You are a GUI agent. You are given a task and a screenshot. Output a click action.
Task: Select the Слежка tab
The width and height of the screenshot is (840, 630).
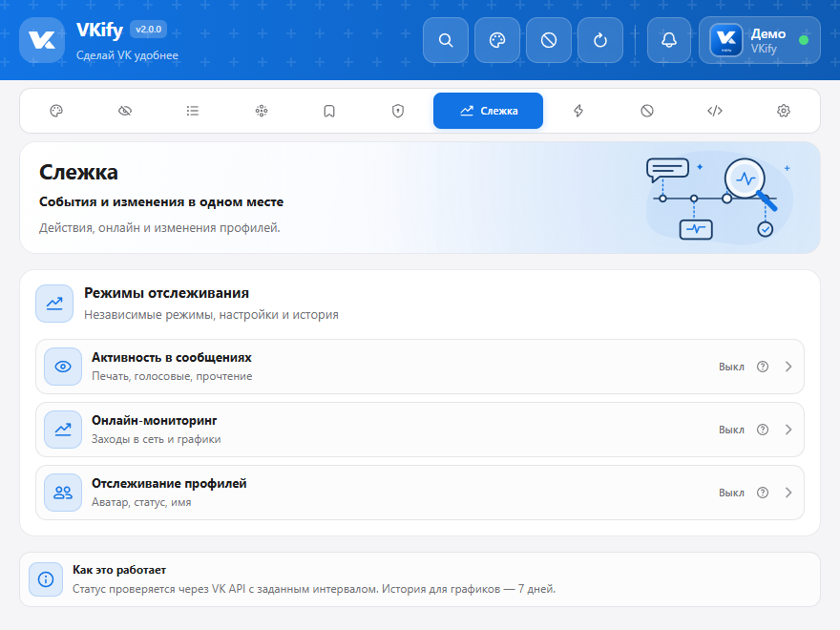click(488, 111)
